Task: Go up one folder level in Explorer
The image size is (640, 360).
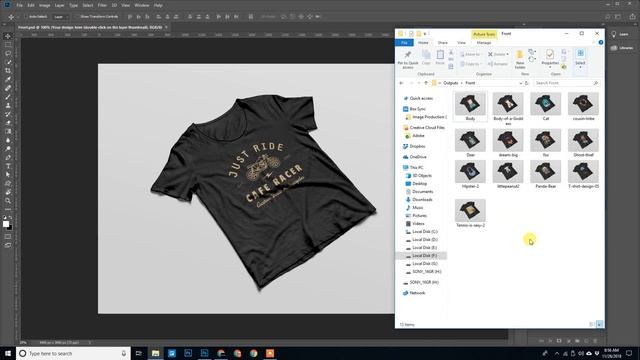Action: pos(426,83)
